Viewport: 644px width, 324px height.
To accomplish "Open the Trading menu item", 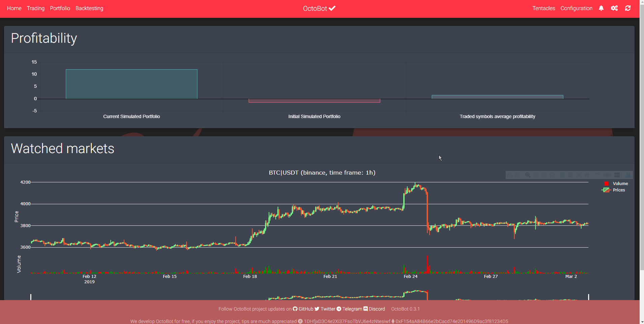I will (36, 8).
